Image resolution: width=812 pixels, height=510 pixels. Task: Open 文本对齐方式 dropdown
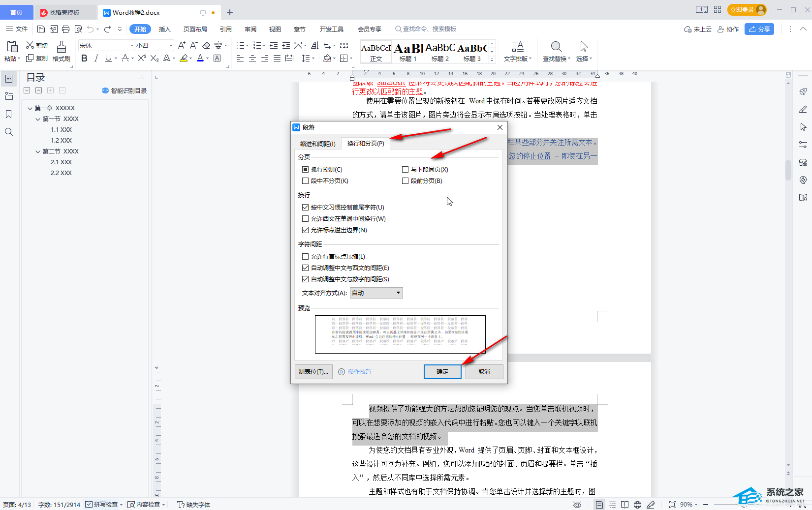[376, 293]
